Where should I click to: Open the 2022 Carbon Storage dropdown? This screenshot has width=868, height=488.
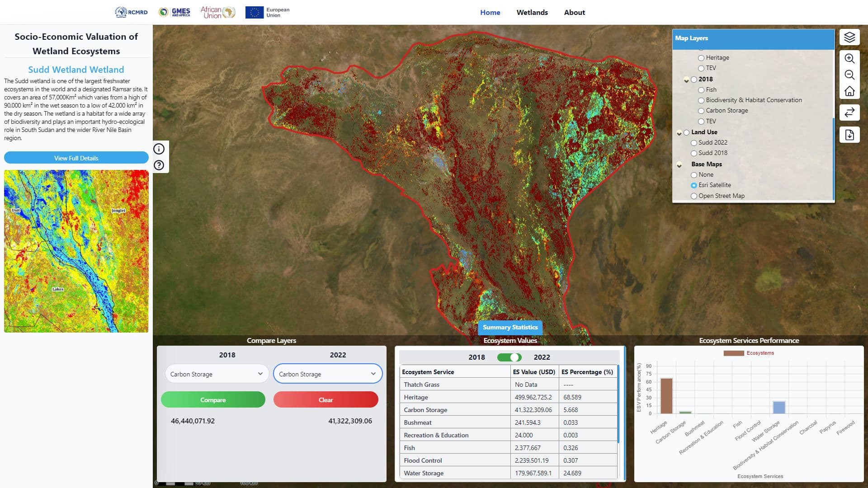pyautogui.click(x=328, y=374)
